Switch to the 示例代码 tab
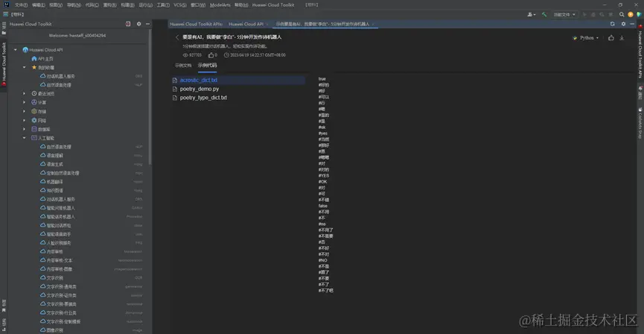The height and width of the screenshot is (334, 644). [x=207, y=65]
